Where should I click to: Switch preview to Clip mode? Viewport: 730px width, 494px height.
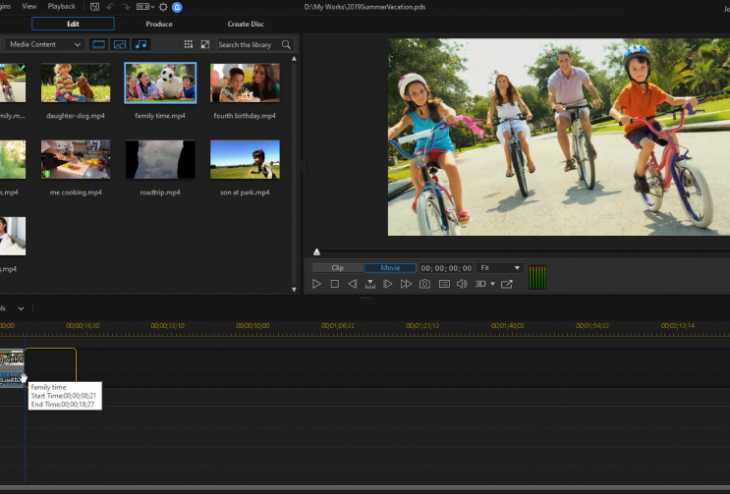coord(338,268)
